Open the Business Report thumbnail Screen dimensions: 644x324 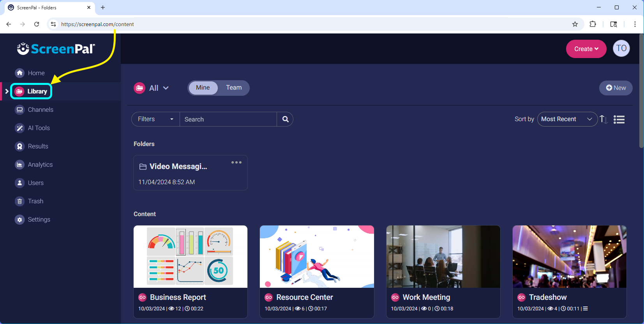(x=191, y=257)
